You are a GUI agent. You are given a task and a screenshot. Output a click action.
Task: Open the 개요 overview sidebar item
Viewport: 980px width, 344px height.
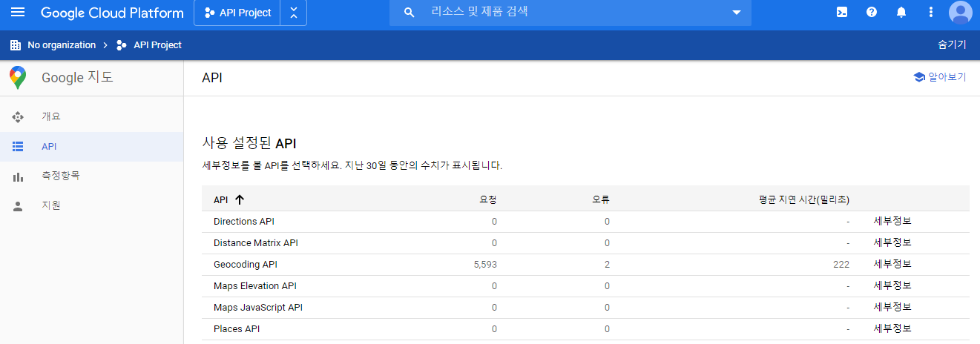click(91, 117)
